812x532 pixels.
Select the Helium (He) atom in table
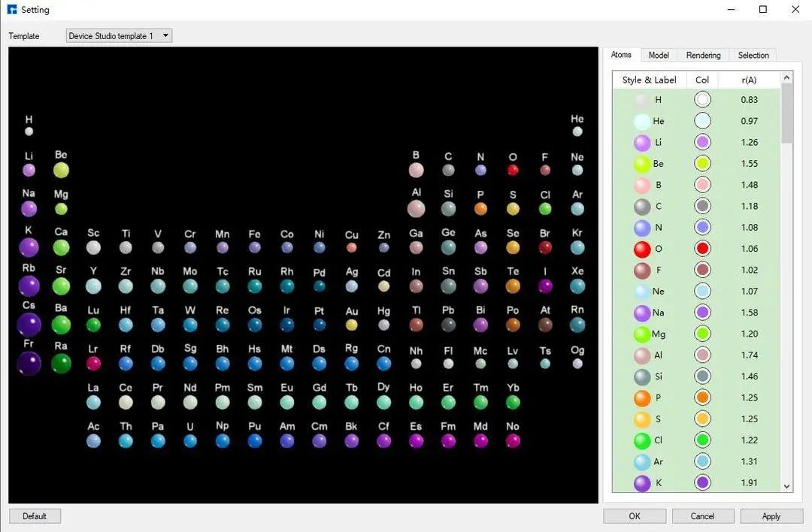point(577,131)
